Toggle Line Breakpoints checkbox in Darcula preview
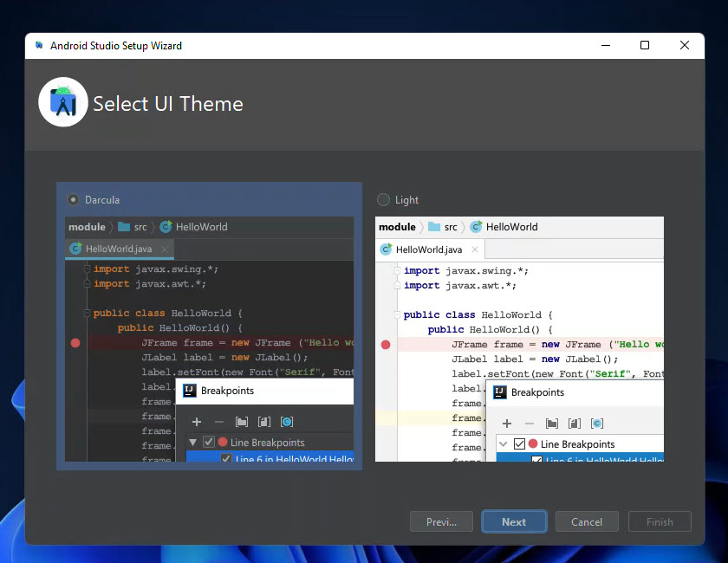The height and width of the screenshot is (563, 728). point(209,442)
